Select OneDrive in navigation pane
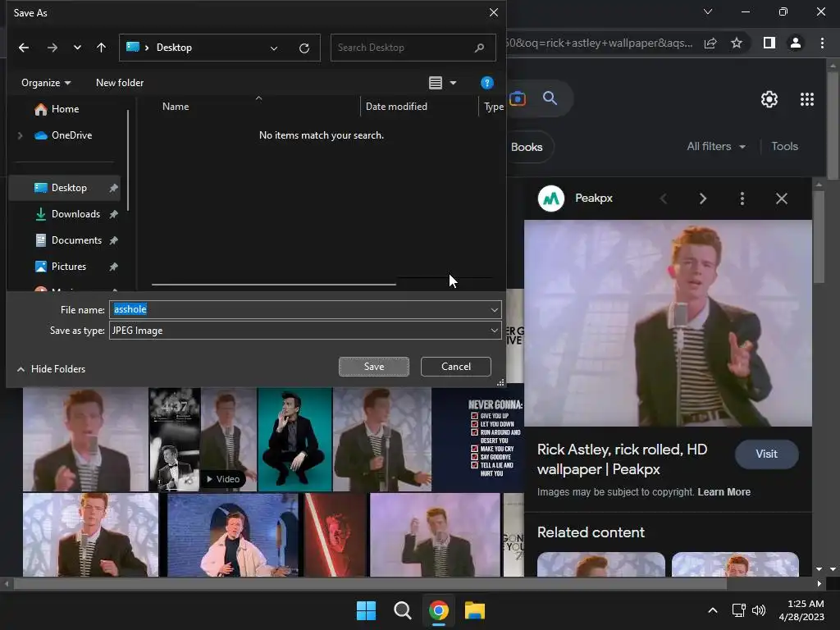Screen dimensions: 840x630 tap(63, 135)
